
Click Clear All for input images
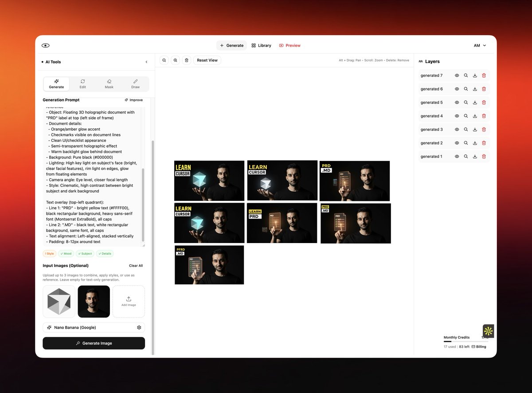[136, 265]
